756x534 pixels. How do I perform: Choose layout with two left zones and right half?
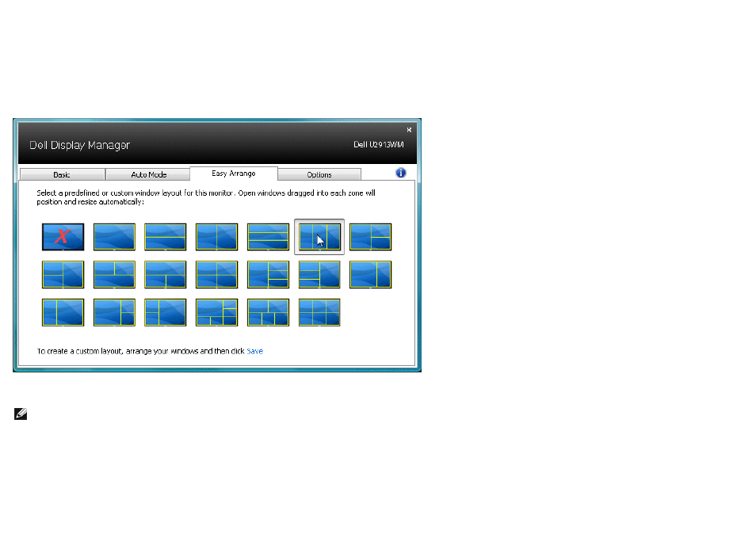coord(63,274)
